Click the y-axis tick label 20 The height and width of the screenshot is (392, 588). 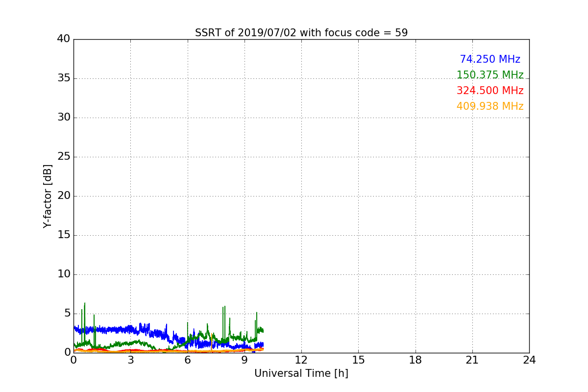click(x=64, y=196)
